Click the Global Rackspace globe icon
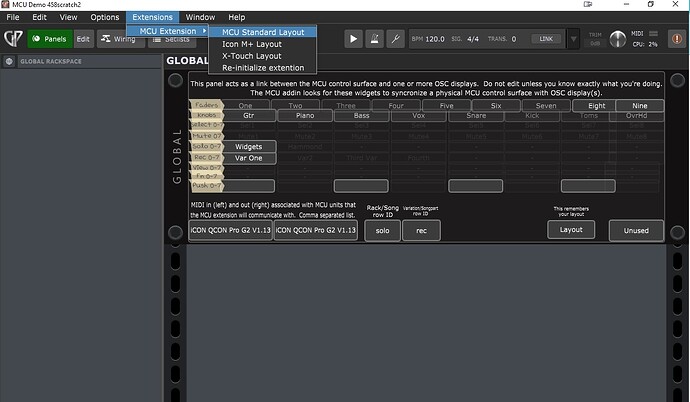Image resolution: width=690 pixels, height=402 pixels. click(x=9, y=62)
